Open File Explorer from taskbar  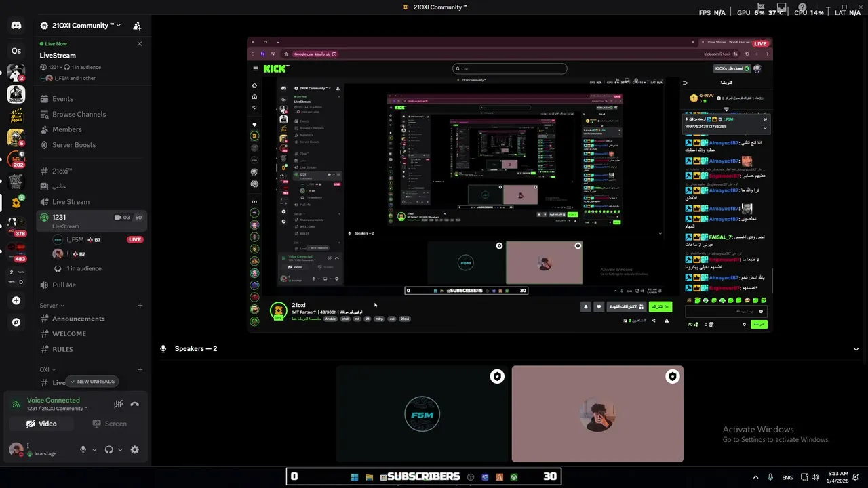pos(369,477)
